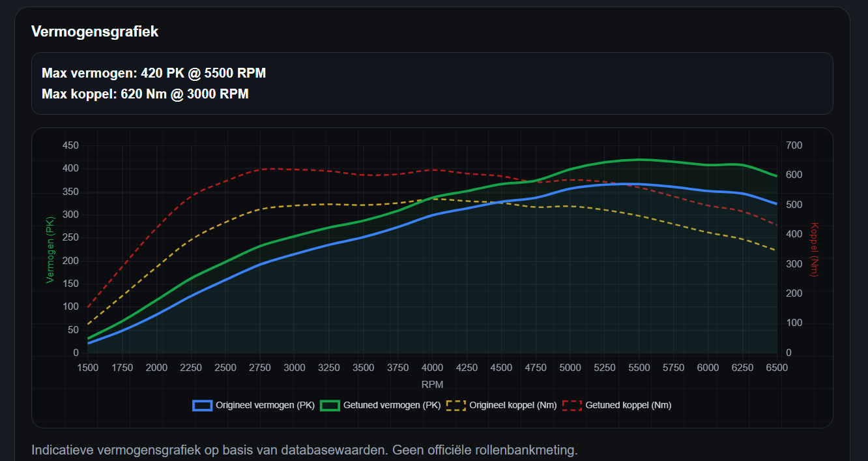The image size is (868, 461).
Task: Click the 6500 RPM x-axis tick label
Action: pyautogui.click(x=777, y=368)
